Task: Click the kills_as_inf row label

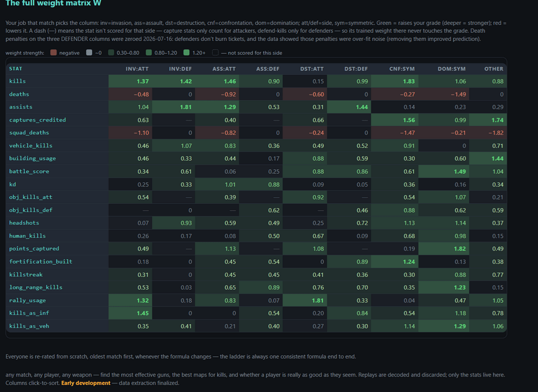Action: click(29, 313)
